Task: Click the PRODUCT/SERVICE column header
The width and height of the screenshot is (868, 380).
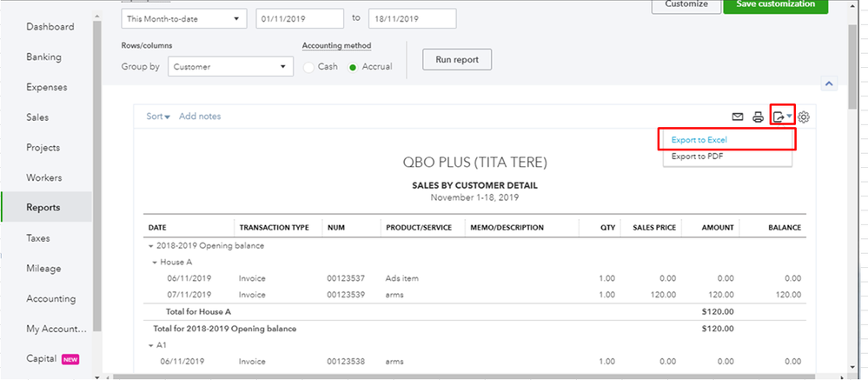Action: [419, 228]
